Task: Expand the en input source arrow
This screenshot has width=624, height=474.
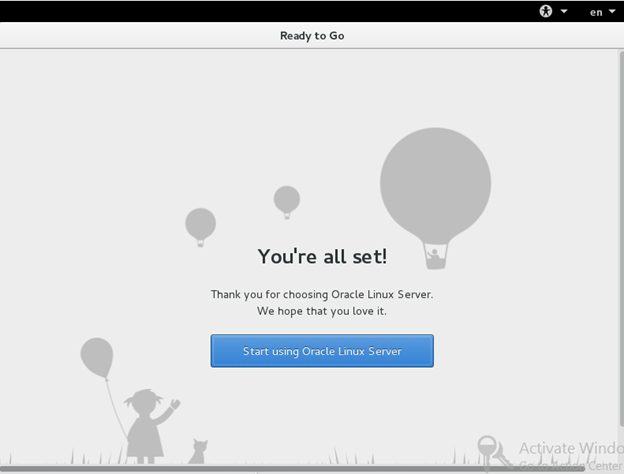Action: (612, 12)
